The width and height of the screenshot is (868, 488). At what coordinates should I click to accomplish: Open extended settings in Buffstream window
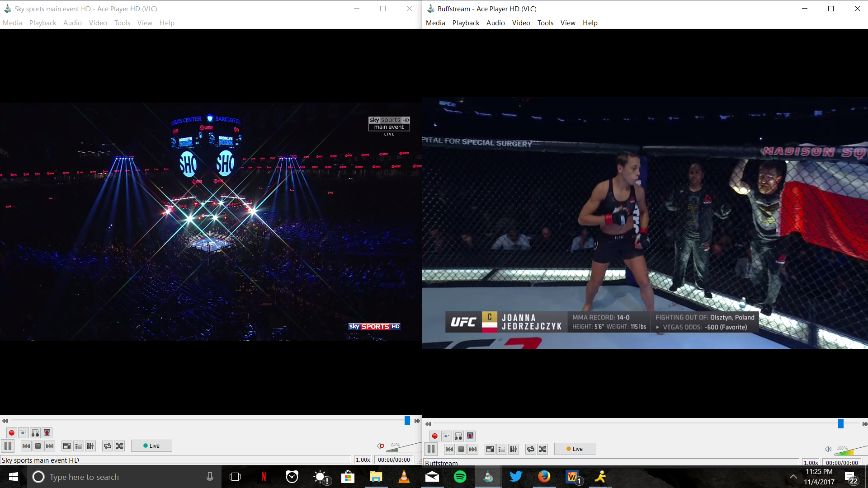click(x=514, y=449)
